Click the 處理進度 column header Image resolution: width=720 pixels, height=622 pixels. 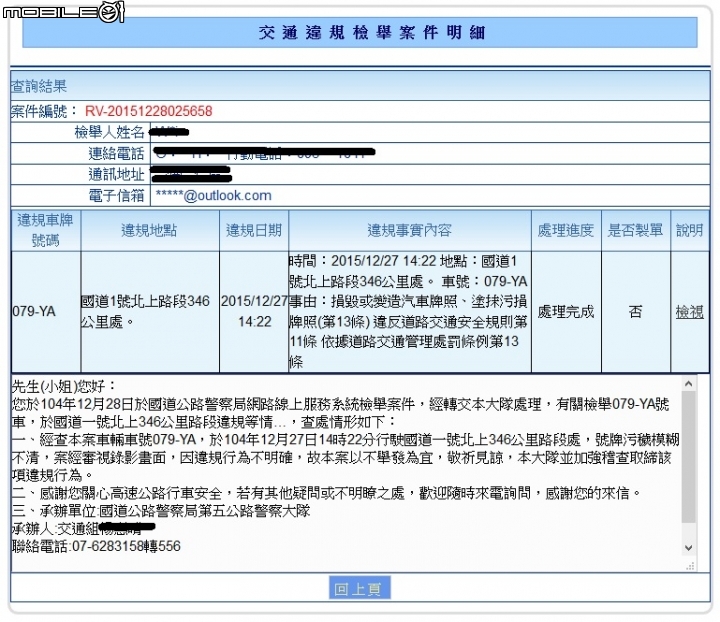(566, 230)
